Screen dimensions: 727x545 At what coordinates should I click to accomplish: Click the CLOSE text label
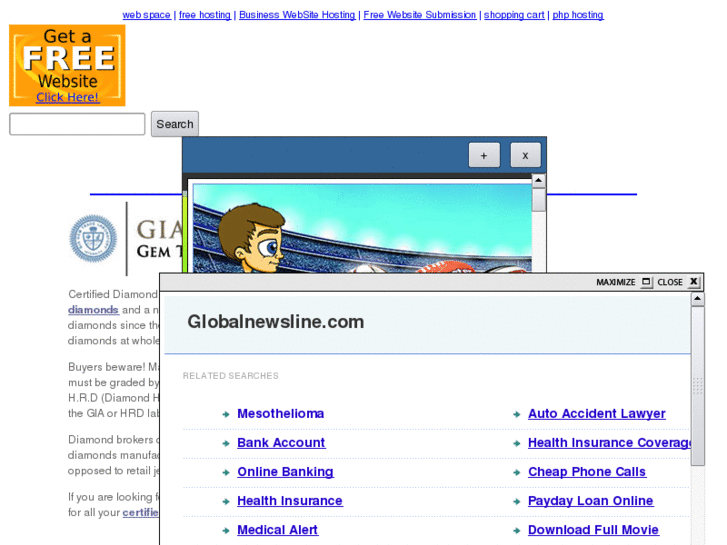click(x=670, y=282)
